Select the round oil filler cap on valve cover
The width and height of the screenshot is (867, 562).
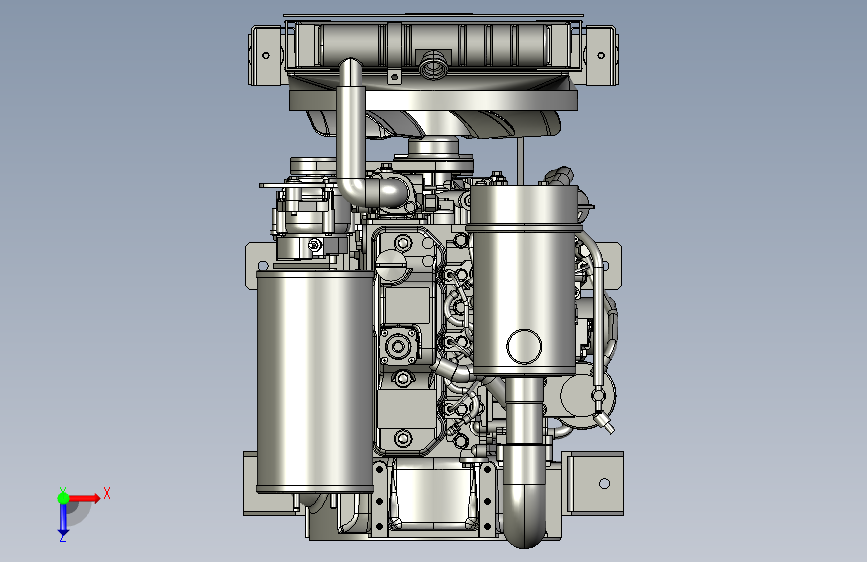point(393,266)
